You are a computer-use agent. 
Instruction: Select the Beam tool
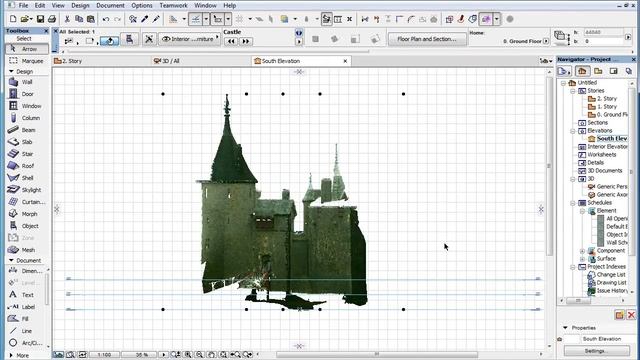pyautogui.click(x=27, y=130)
